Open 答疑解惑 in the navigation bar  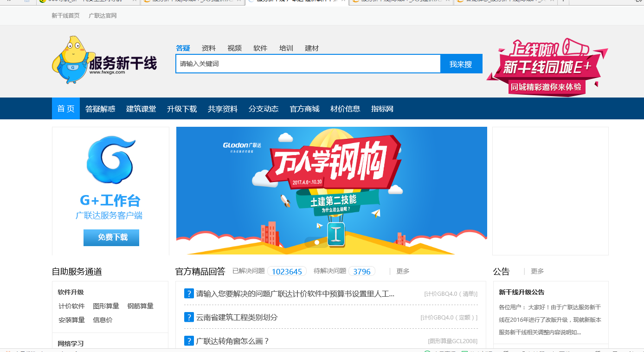point(100,109)
